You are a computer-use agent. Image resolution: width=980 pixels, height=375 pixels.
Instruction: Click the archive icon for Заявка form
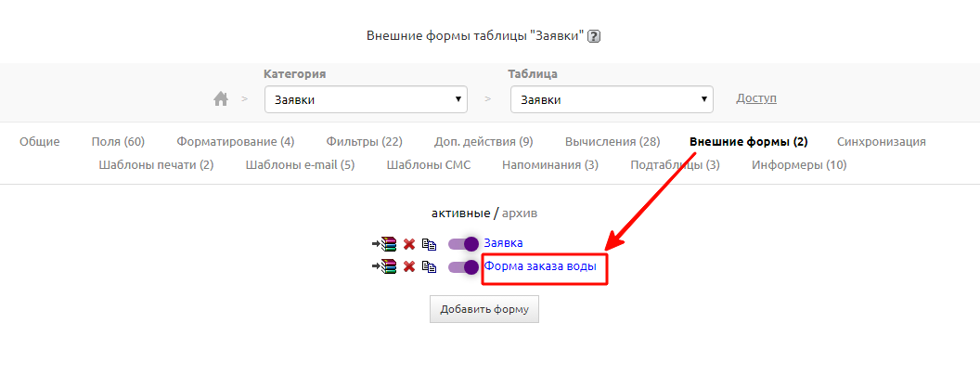point(384,244)
